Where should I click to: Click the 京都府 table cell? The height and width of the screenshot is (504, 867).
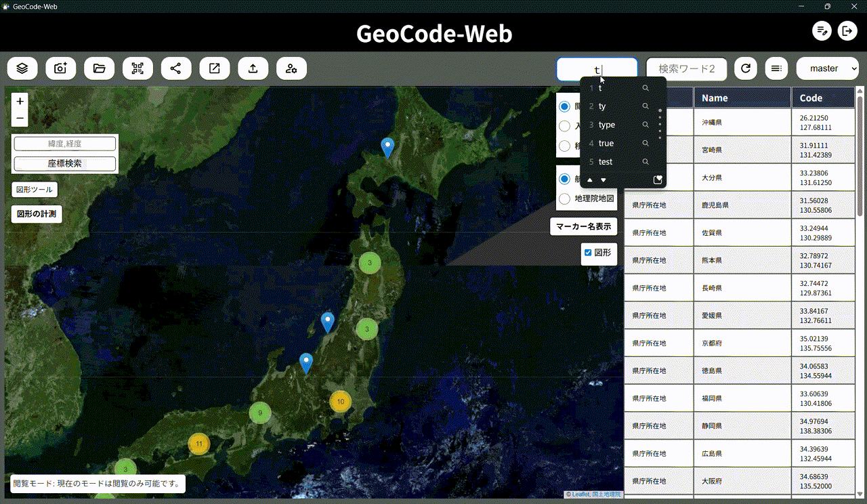coord(742,343)
